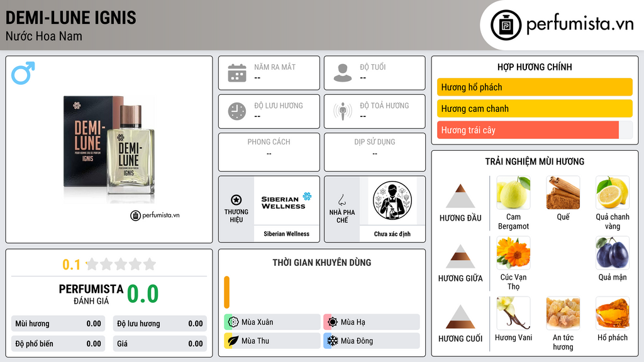Click the calendar icon for Năm ra mắt
The height and width of the screenshot is (362, 644).
(x=237, y=73)
